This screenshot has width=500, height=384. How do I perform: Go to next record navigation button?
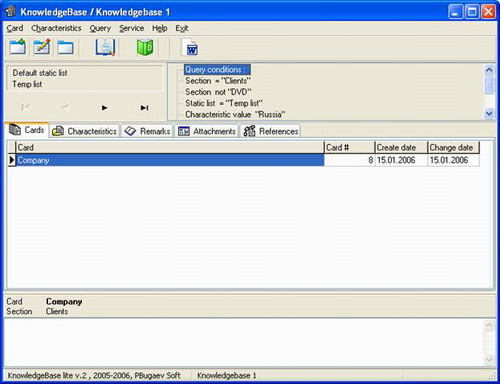tap(104, 108)
